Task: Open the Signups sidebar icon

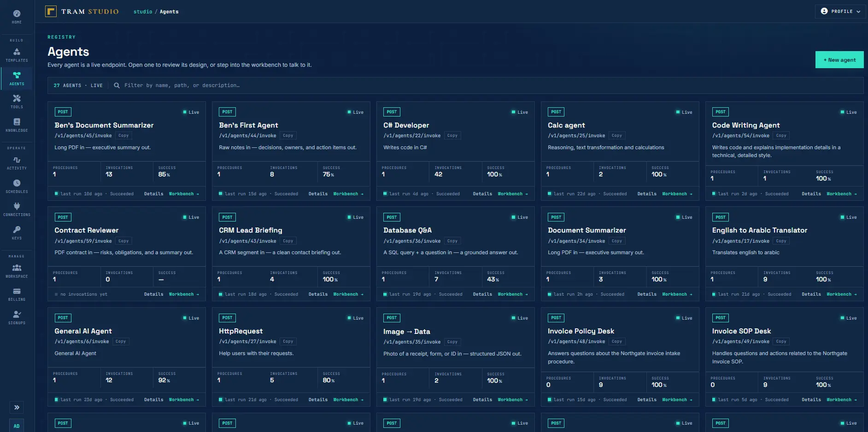Action: point(17,318)
